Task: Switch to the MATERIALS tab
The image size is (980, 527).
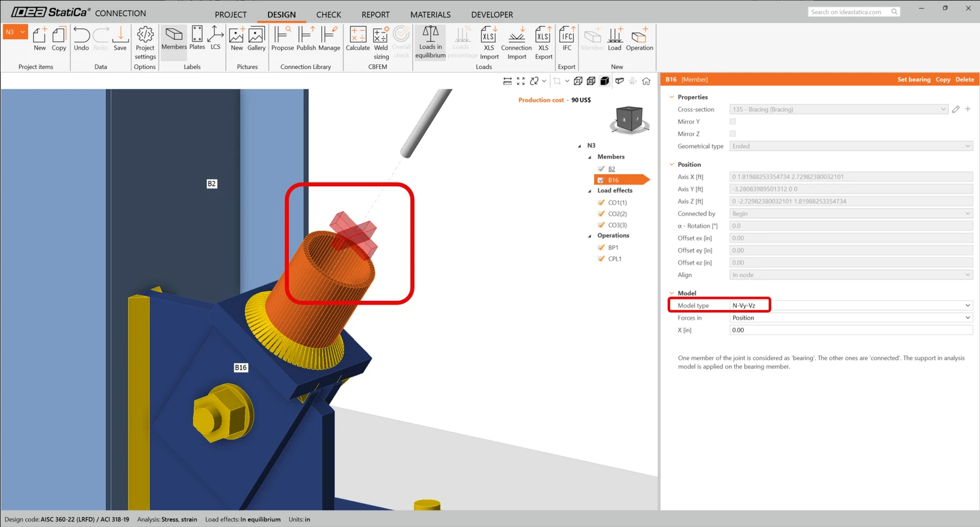Action: point(431,15)
